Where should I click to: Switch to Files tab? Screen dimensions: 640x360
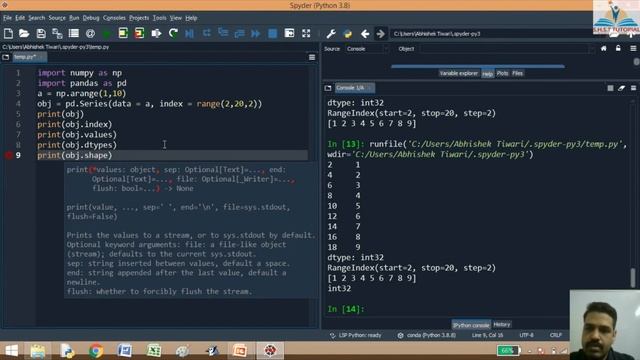coord(518,73)
